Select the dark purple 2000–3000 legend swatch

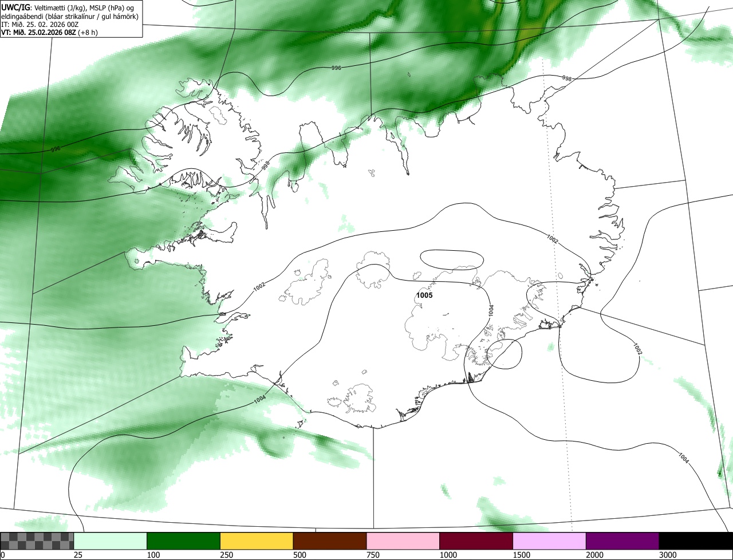[622, 541]
